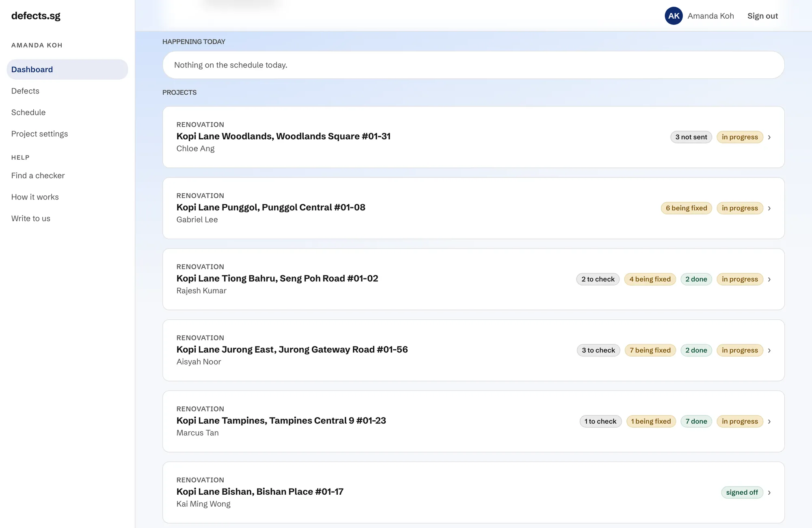812x528 pixels.
Task: Click '3 to check' badge
Action: pos(598,351)
